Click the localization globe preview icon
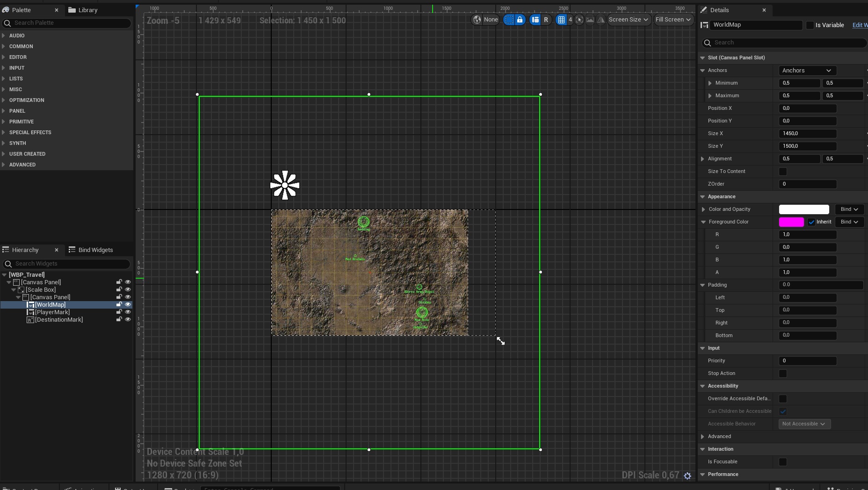The width and height of the screenshot is (868, 490). tap(477, 20)
